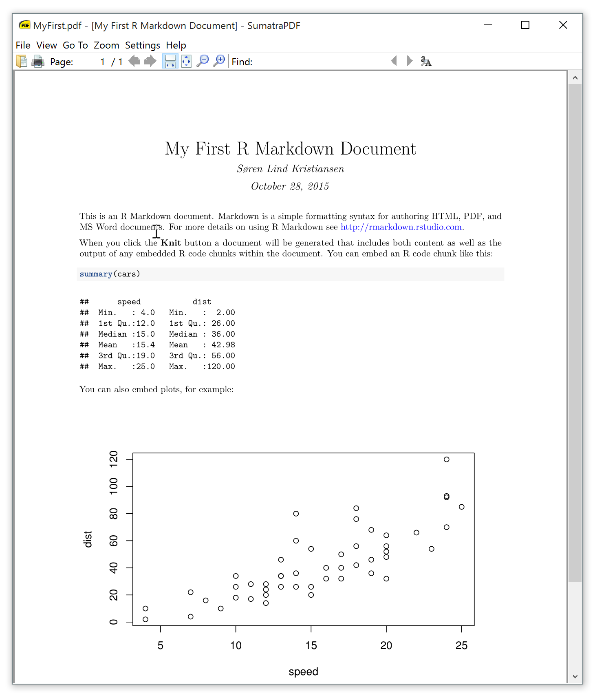The width and height of the screenshot is (595, 700).
Task: Open the Zoom menu
Action: click(x=106, y=45)
